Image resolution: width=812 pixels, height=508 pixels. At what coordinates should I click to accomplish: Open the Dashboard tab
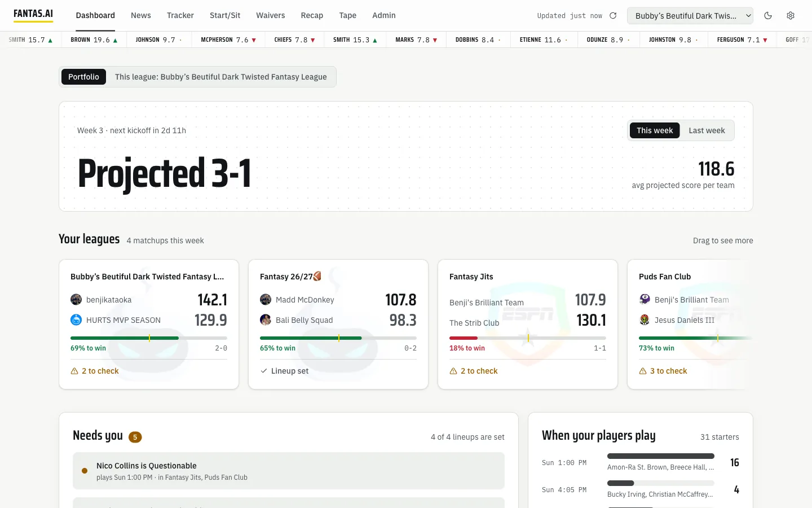tap(95, 15)
